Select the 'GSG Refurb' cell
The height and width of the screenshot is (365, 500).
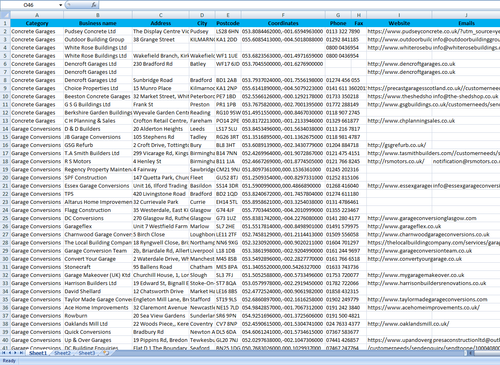(98, 145)
